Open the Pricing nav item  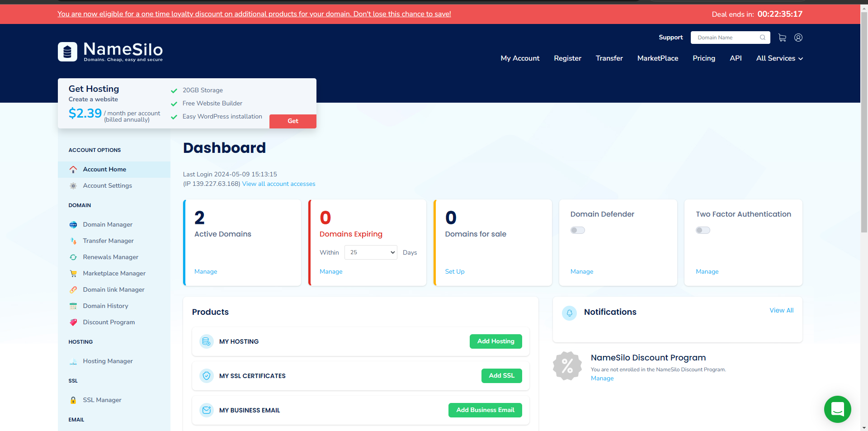tap(704, 58)
